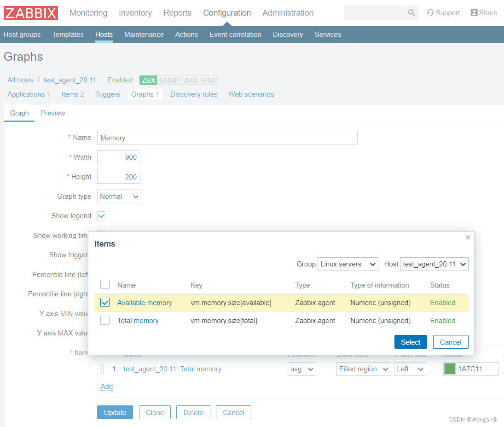Viewport: 504px width, 427px height.
Task: Open test_agent_20.11: Total memory item link
Action: 172,369
